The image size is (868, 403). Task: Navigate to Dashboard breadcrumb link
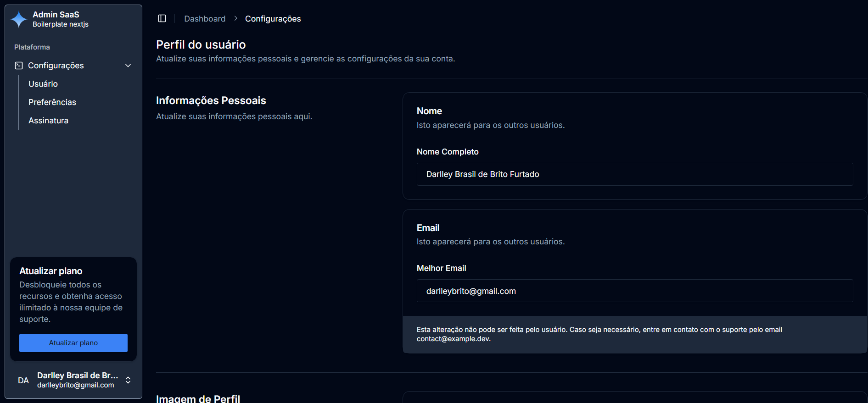pyautogui.click(x=205, y=19)
